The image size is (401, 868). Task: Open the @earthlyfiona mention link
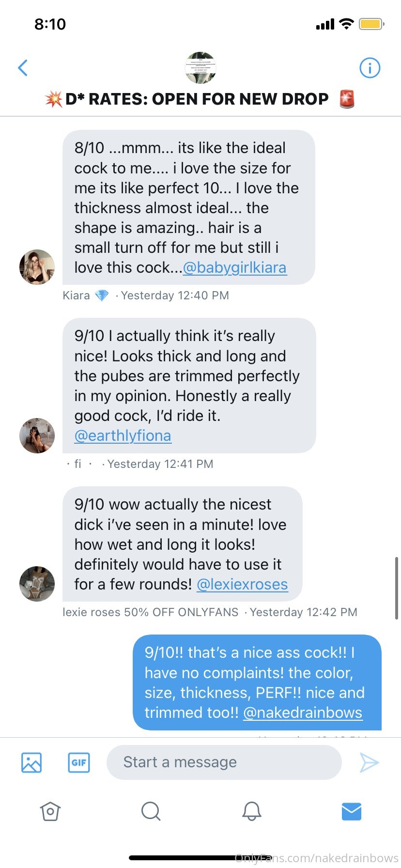click(123, 436)
